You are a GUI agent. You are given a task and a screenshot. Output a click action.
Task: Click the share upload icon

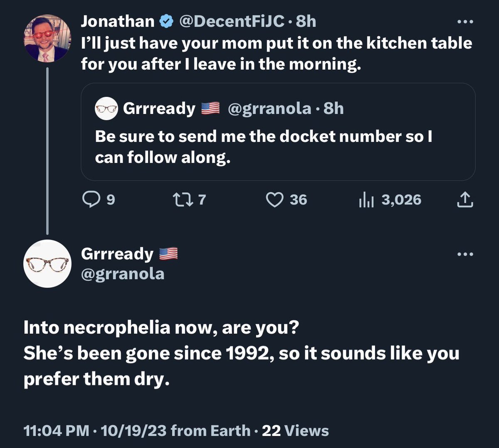pyautogui.click(x=465, y=200)
